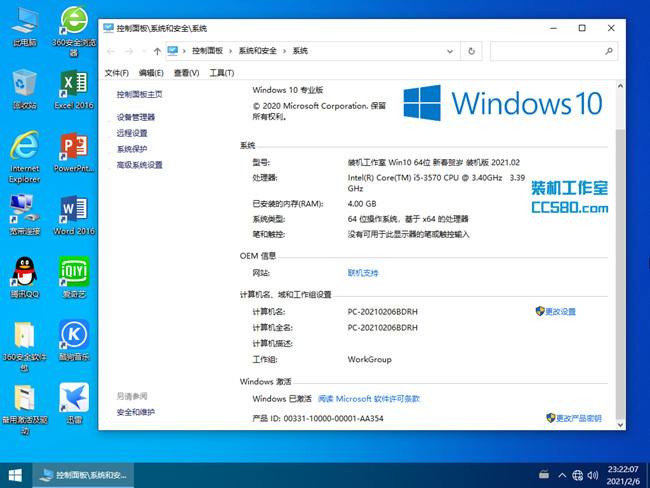The image size is (650, 488).
Task: Open the input method tray icon
Action: (544, 475)
